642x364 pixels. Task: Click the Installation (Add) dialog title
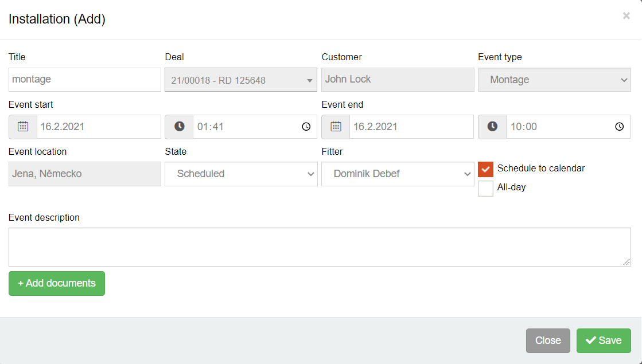point(57,19)
